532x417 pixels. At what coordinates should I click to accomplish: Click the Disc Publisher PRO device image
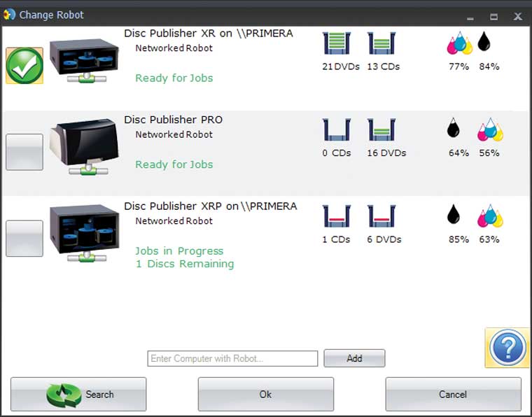coord(85,146)
